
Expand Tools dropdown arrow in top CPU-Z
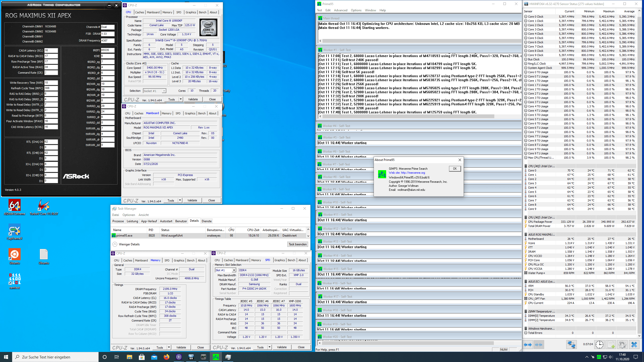[x=180, y=99]
